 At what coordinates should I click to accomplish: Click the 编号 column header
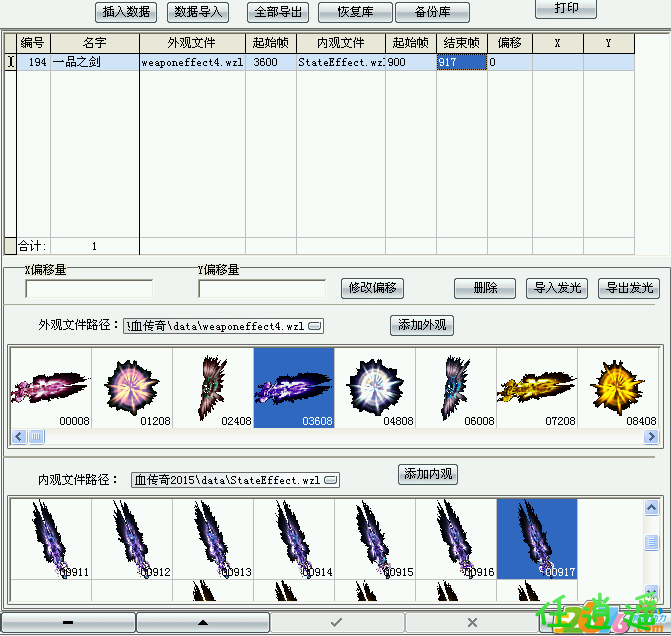tap(33, 43)
